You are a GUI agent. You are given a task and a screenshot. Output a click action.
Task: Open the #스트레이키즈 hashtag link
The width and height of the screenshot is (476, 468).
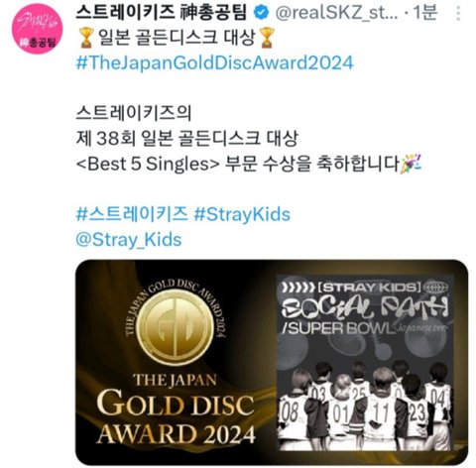(x=132, y=214)
